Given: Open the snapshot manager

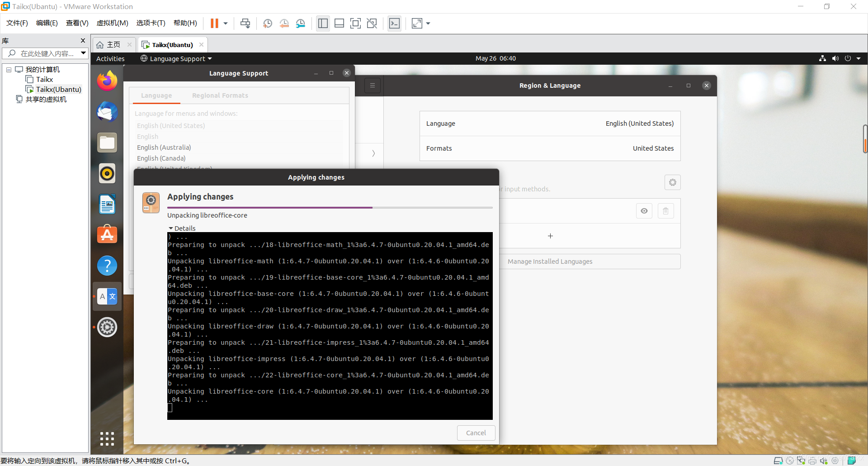Looking at the screenshot, I should tap(301, 23).
